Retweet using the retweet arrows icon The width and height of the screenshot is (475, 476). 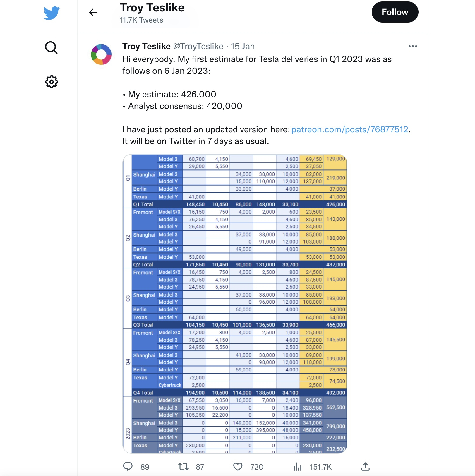click(x=184, y=466)
